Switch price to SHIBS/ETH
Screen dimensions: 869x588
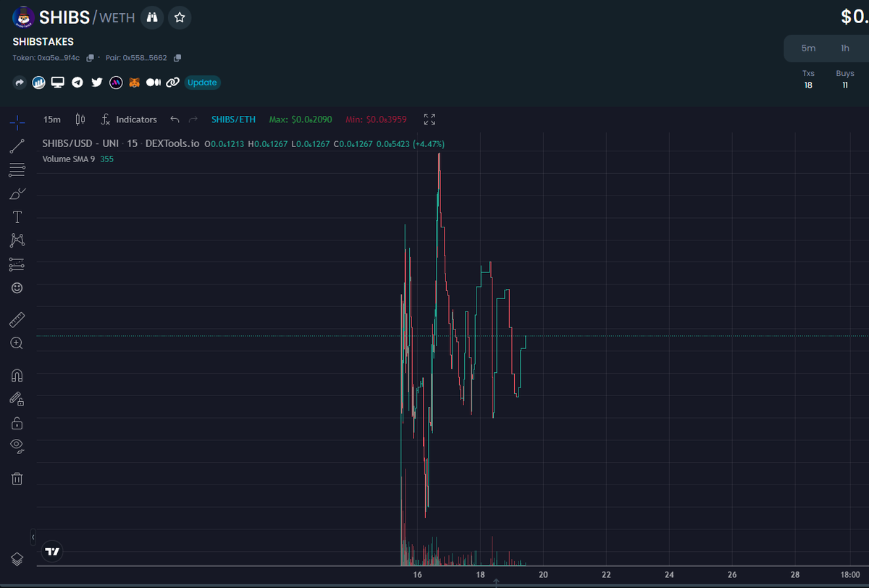233,119
